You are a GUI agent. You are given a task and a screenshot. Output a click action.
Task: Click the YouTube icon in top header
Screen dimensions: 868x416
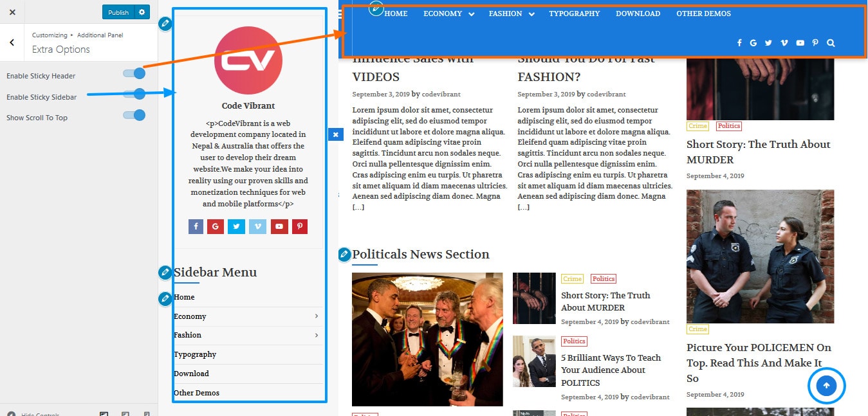[x=800, y=43]
